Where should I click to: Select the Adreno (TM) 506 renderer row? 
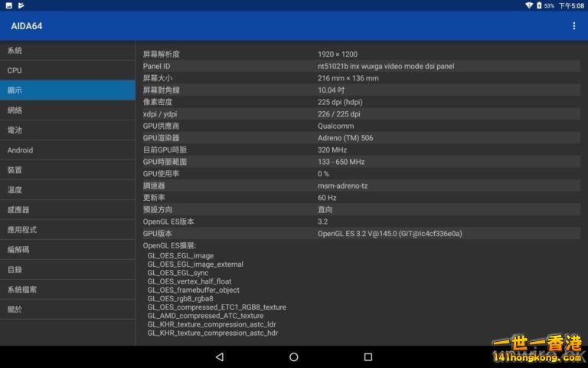361,138
